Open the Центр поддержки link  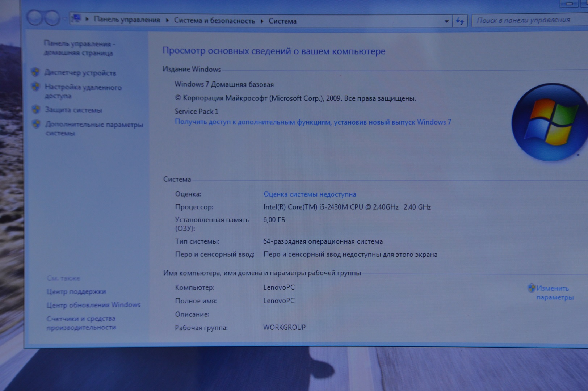click(x=76, y=291)
